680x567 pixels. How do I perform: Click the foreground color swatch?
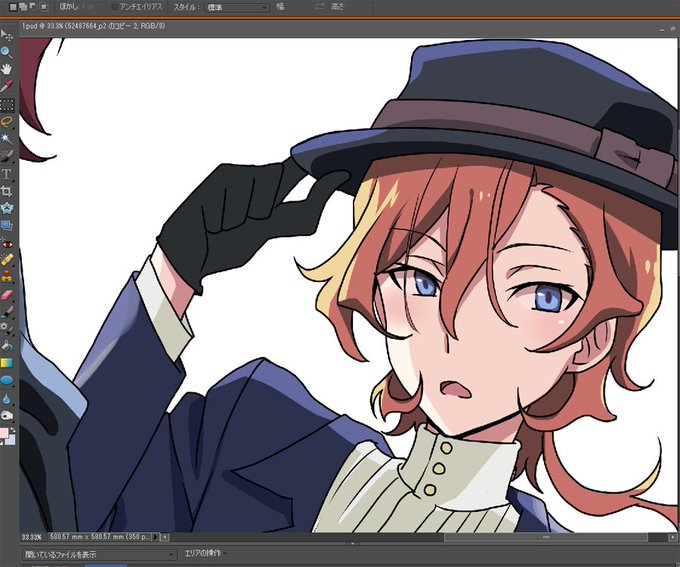[3, 433]
